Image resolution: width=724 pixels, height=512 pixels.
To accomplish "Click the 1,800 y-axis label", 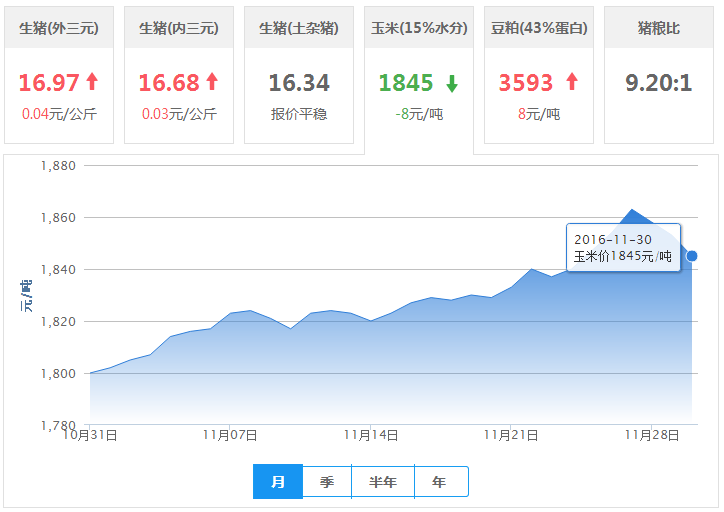I will [x=58, y=373].
